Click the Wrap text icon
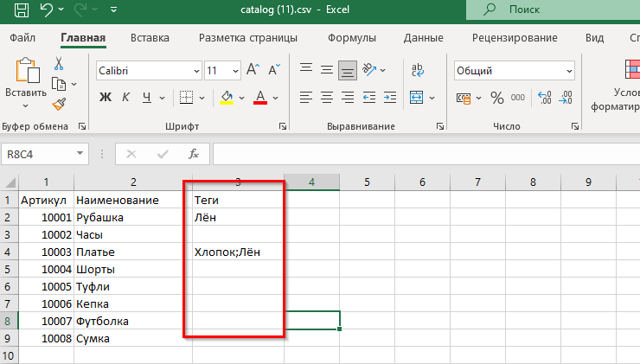Screen dimensions: 640x364 (x=417, y=70)
